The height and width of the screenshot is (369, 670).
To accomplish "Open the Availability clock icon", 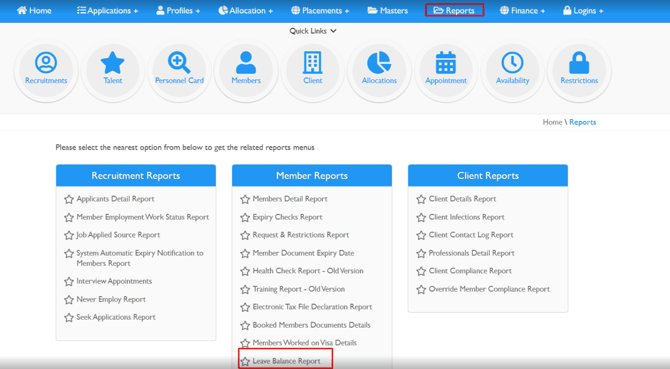I will coord(512,62).
